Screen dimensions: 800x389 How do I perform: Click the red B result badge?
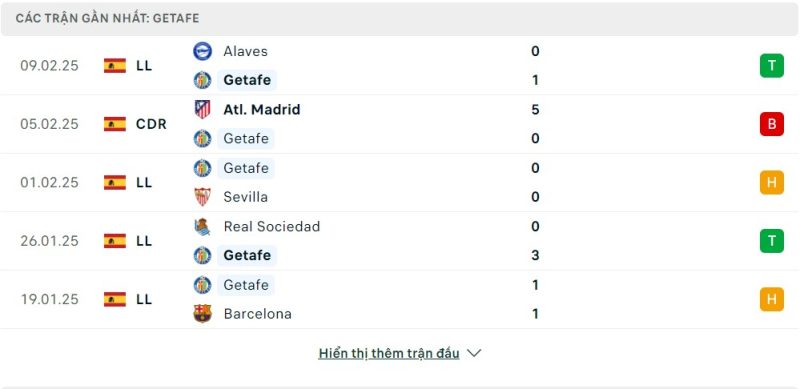[771, 124]
